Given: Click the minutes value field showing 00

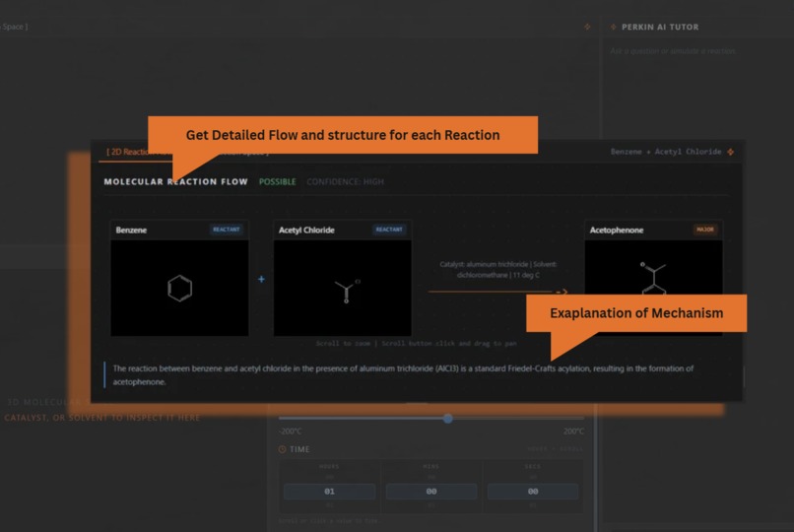Looking at the screenshot, I should tap(431, 491).
